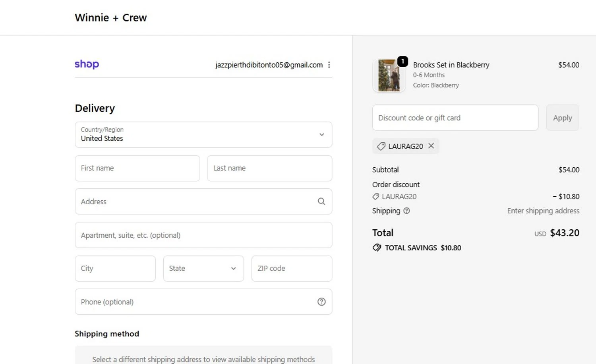Viewport: 596px width, 364px height.
Task: Click the Apartment, suite, etc. field
Action: coord(203,235)
